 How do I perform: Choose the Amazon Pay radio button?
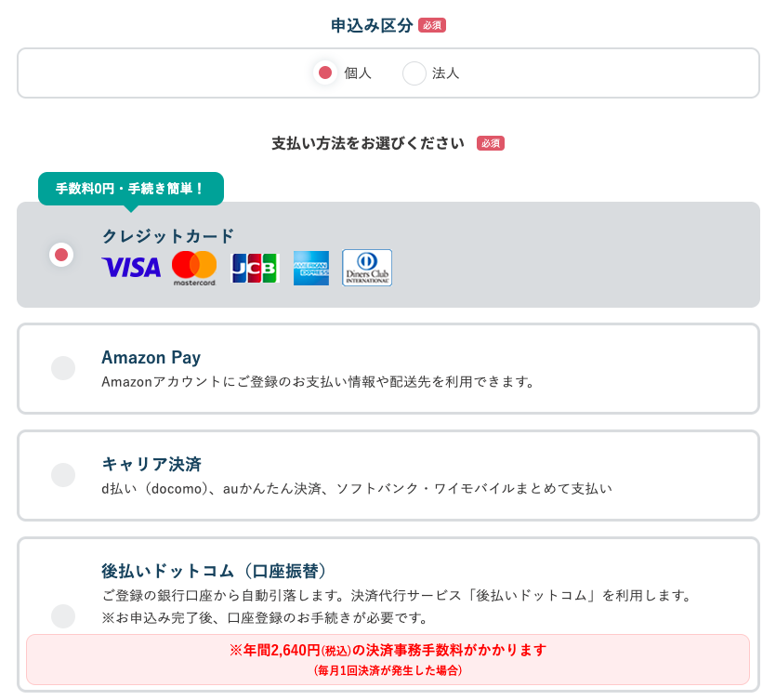tap(63, 368)
